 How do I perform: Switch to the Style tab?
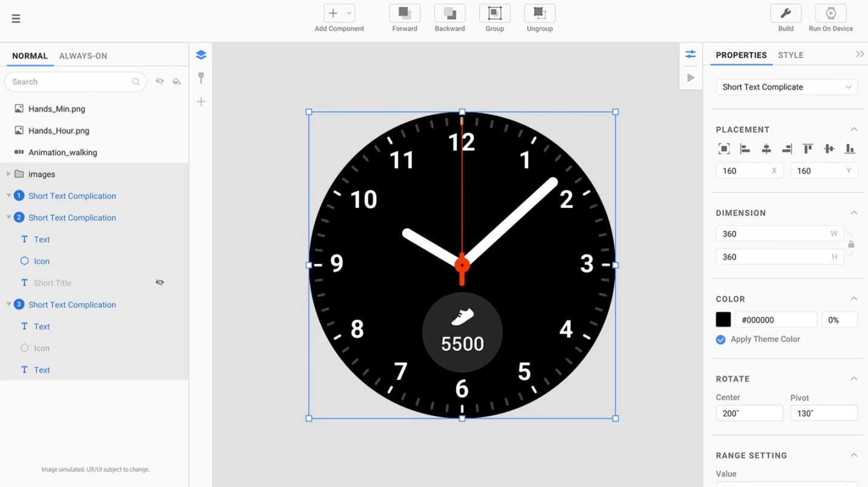[x=790, y=55]
